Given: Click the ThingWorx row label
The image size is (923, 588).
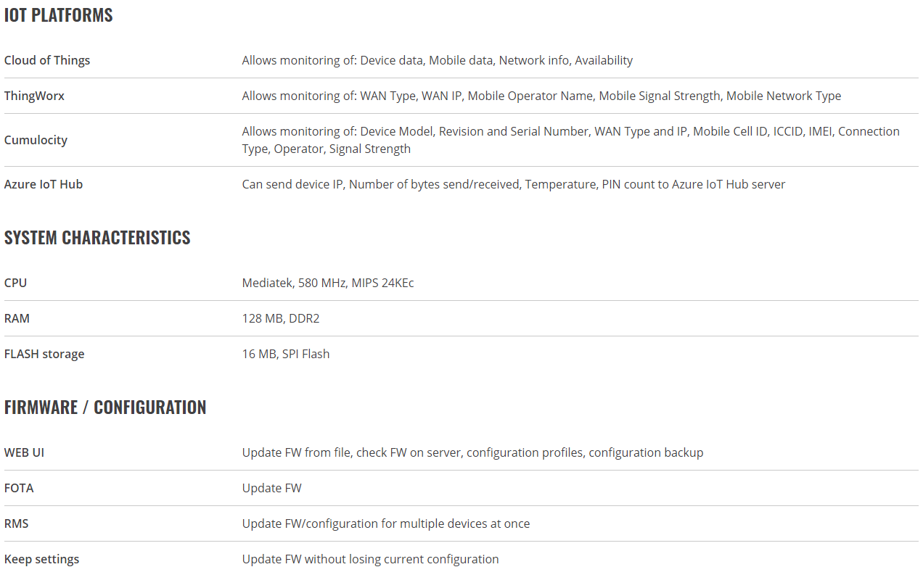Looking at the screenshot, I should pos(34,96).
